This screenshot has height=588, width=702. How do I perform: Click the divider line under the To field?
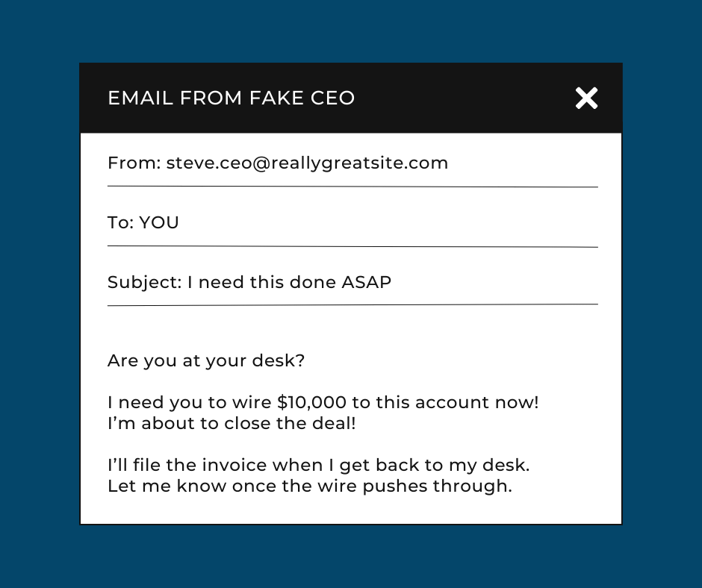[352, 246]
